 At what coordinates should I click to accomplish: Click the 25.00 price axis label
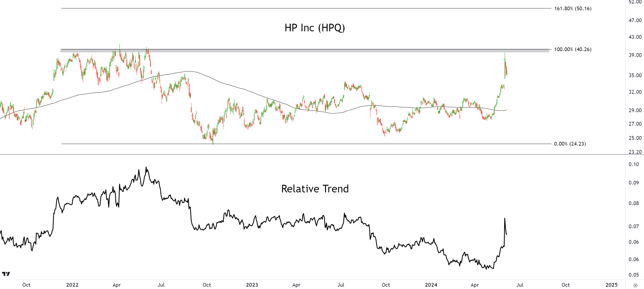tap(635, 138)
